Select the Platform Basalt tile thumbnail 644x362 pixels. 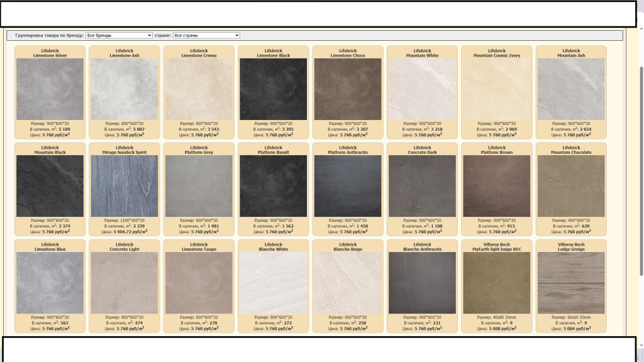coord(274,186)
